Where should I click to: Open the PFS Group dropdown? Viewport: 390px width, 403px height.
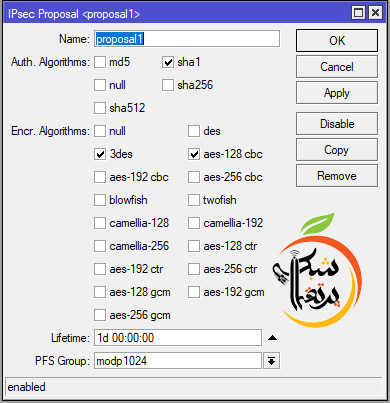coord(272,361)
